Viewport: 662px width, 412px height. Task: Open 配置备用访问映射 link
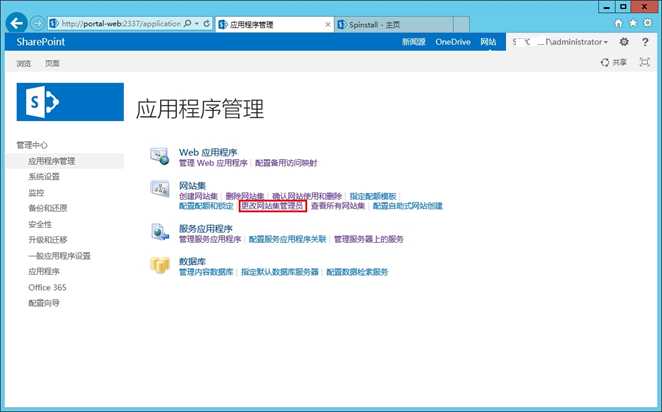pyautogui.click(x=286, y=163)
